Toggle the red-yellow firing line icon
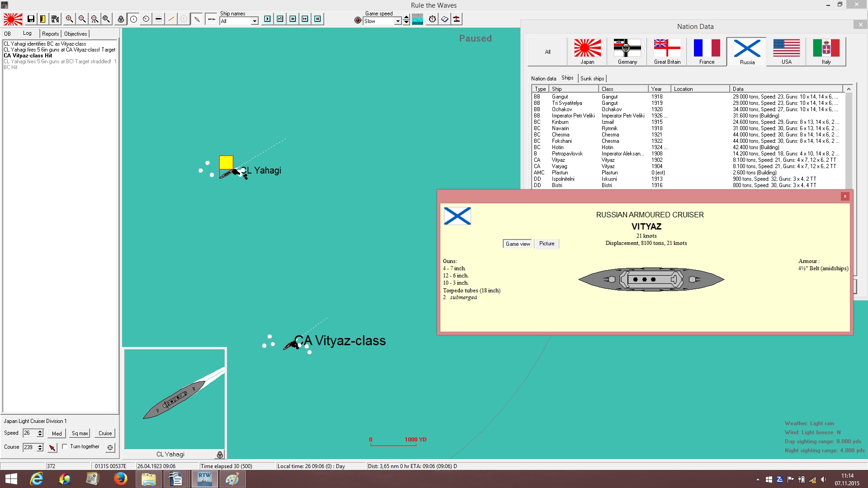The image size is (868, 488). pyautogui.click(x=171, y=19)
